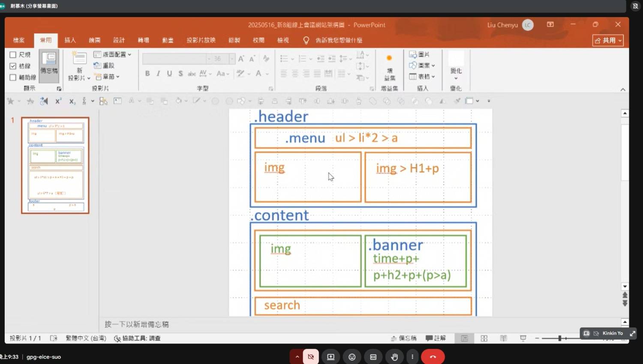
Task: Click the red leave call button
Action: pos(433,357)
